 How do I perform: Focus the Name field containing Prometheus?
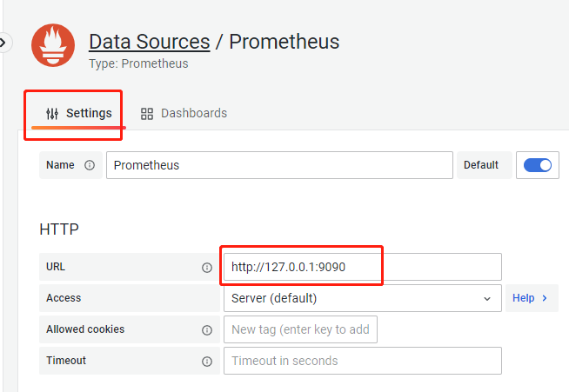pos(279,165)
